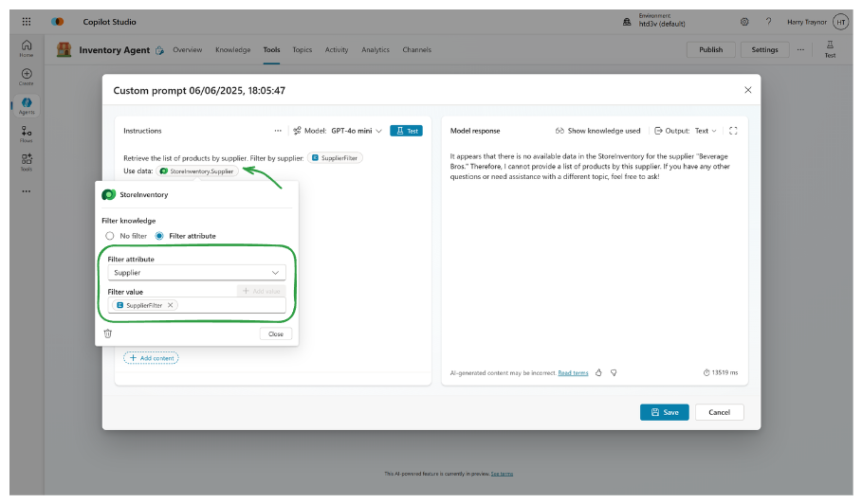Open Flows in the left sidebar
This screenshot has height=504, width=862.
click(x=27, y=134)
